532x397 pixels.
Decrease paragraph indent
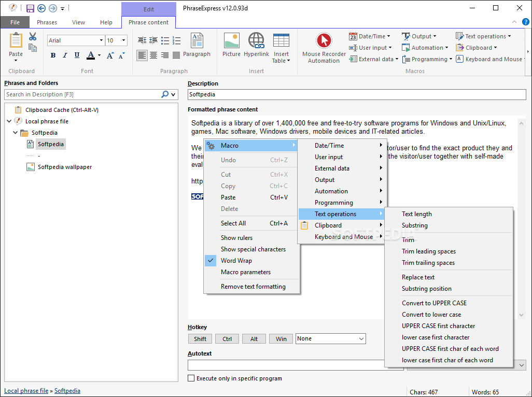click(x=142, y=40)
